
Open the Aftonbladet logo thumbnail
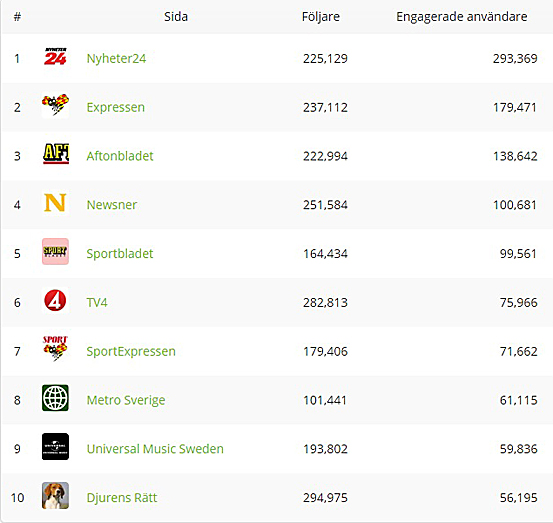click(x=55, y=154)
